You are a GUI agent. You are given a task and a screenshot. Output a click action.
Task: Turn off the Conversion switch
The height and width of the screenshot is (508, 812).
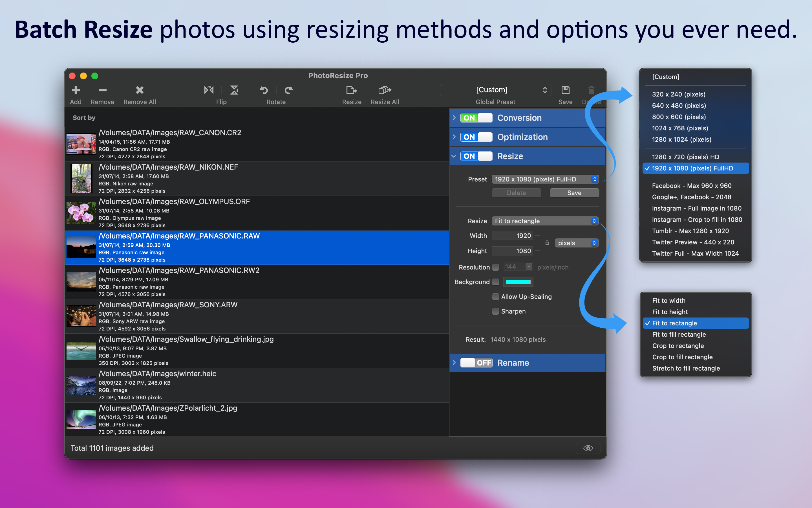[x=476, y=118]
